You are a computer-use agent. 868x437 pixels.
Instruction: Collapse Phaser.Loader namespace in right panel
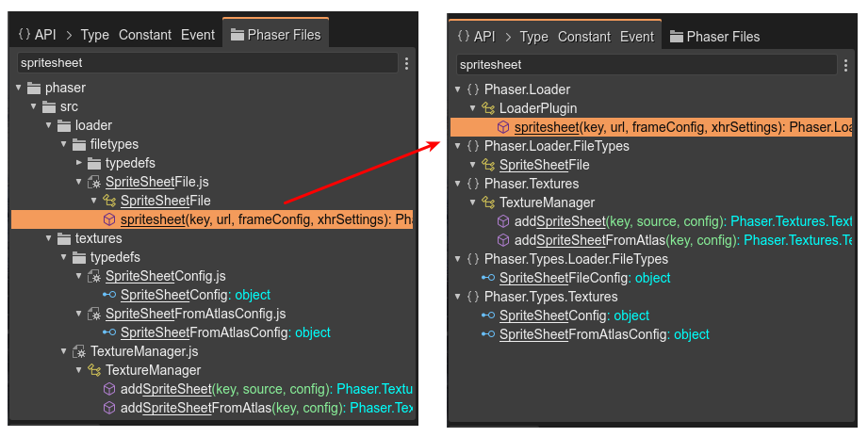pyautogui.click(x=458, y=89)
